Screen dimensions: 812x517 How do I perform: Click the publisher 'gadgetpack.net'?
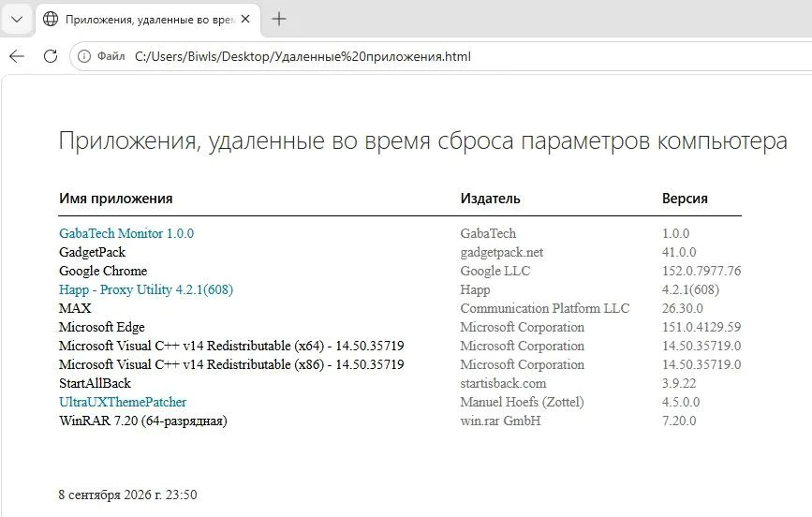tap(502, 252)
